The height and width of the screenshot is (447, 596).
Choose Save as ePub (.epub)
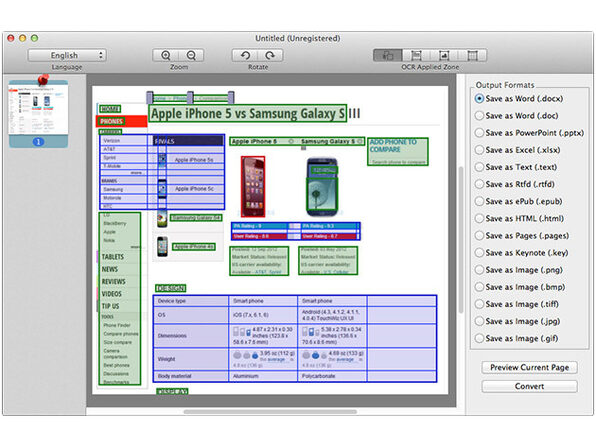518,201
